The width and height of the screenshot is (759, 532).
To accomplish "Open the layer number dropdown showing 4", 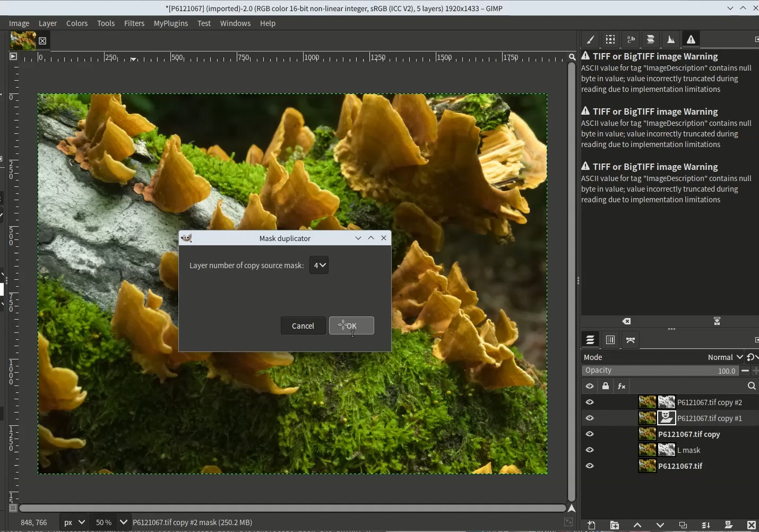I will (x=319, y=265).
